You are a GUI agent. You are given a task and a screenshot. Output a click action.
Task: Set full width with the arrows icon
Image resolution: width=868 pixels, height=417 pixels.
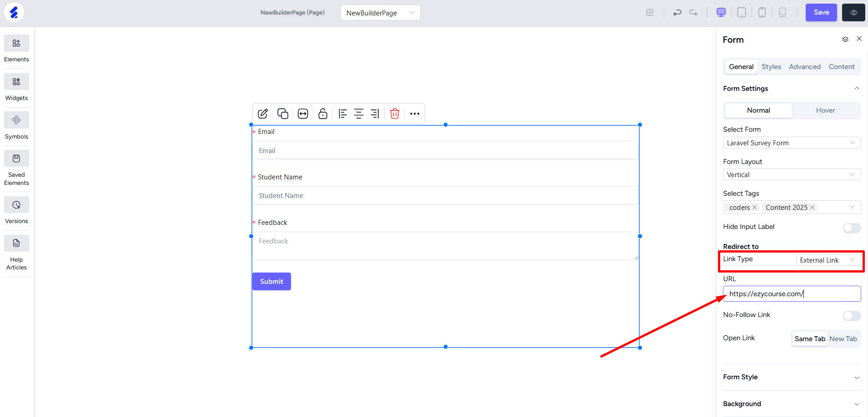[303, 114]
